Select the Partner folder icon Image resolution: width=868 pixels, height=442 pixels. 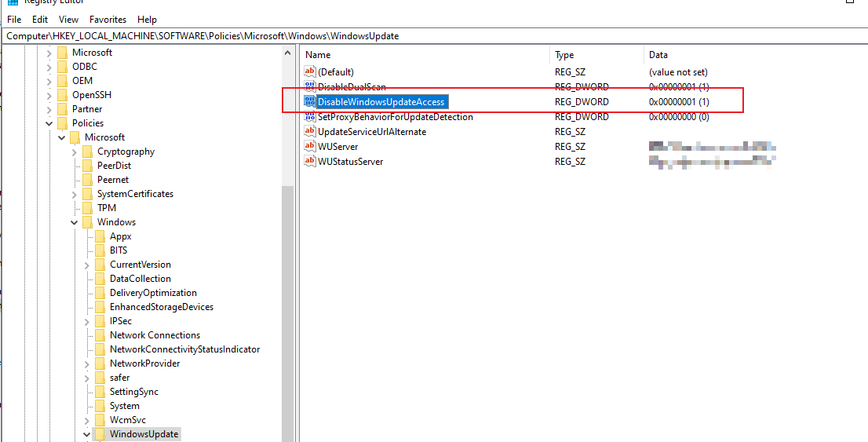[63, 109]
